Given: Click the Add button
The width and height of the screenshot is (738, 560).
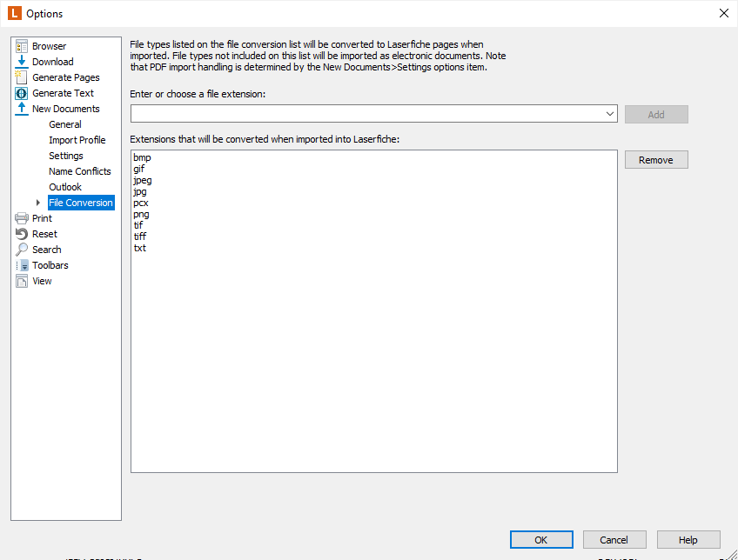Looking at the screenshot, I should (x=656, y=114).
